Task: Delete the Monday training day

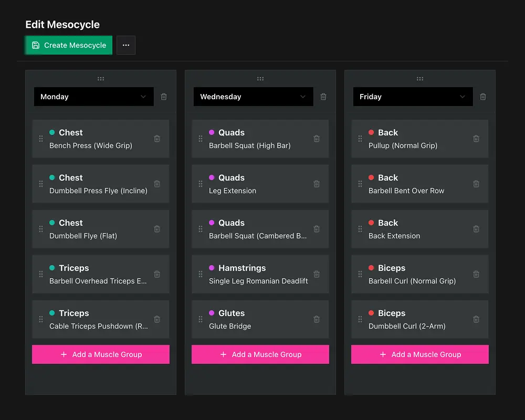Action: point(163,97)
